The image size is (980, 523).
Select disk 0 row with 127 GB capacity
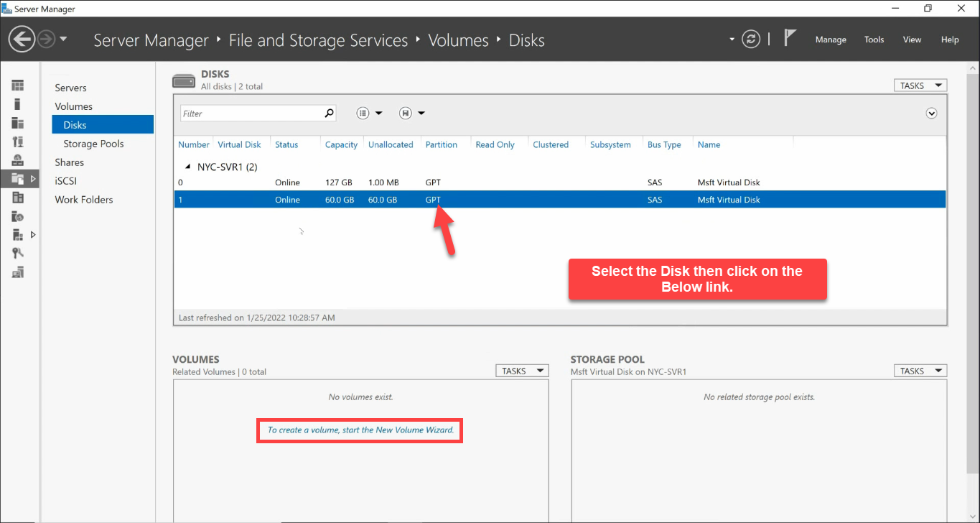(560, 182)
